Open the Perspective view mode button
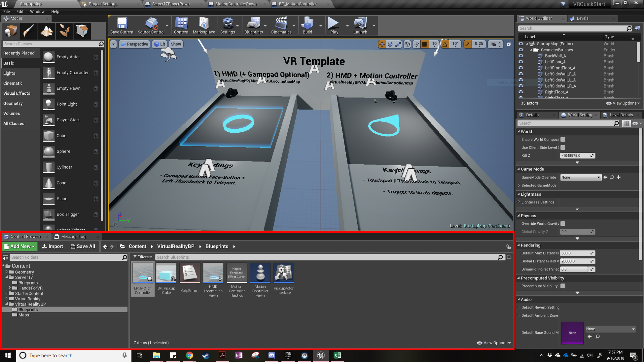 coord(134,44)
